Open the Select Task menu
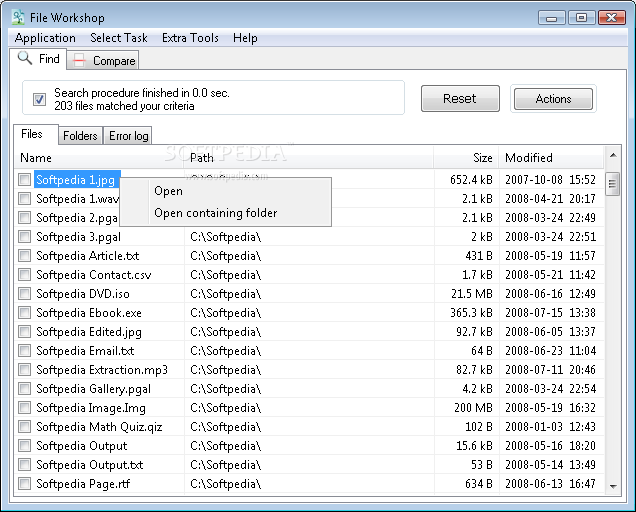The width and height of the screenshot is (636, 512). pyautogui.click(x=119, y=38)
